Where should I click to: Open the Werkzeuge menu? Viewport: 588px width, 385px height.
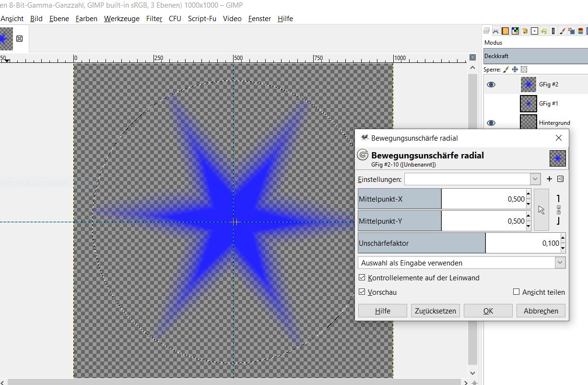click(x=121, y=19)
